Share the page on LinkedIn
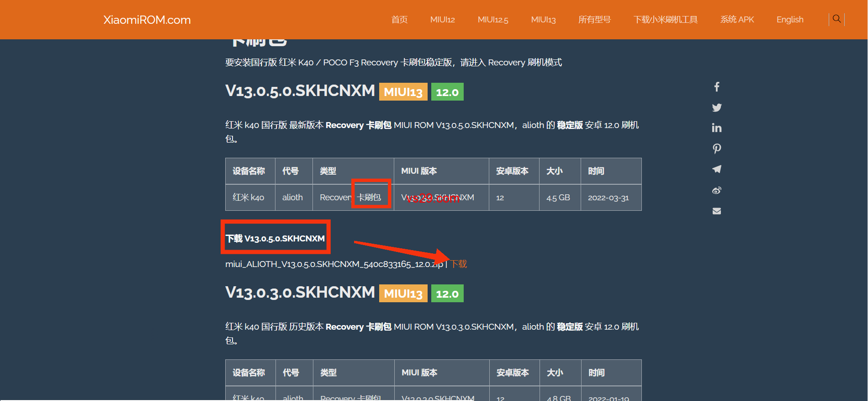868x401 pixels. (x=717, y=128)
